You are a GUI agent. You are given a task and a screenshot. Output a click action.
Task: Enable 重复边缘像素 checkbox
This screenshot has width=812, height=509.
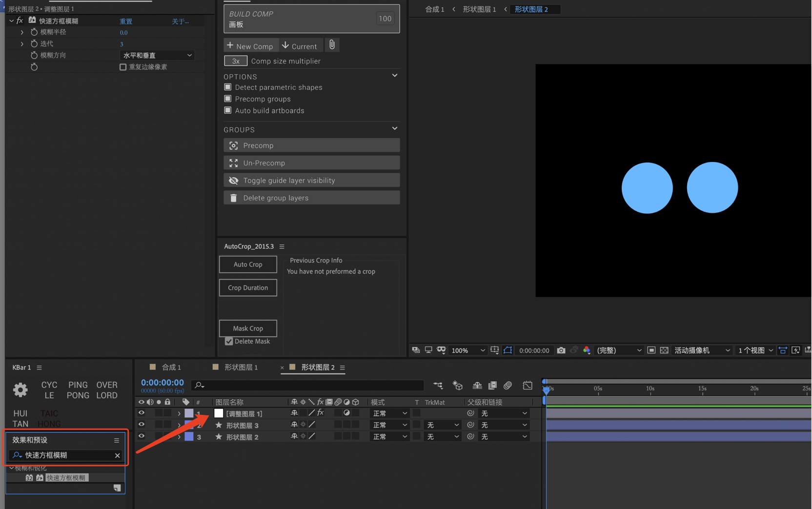tap(123, 67)
